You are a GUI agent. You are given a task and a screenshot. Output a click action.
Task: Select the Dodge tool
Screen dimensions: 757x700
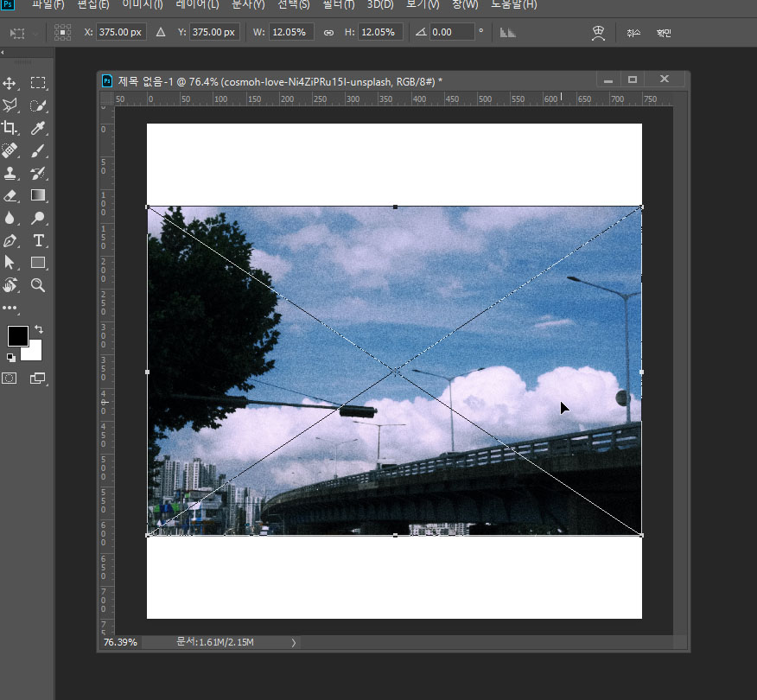click(x=38, y=218)
